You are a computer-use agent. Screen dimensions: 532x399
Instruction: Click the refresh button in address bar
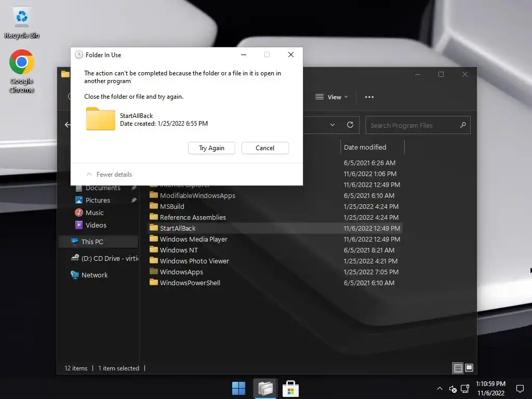(x=350, y=125)
